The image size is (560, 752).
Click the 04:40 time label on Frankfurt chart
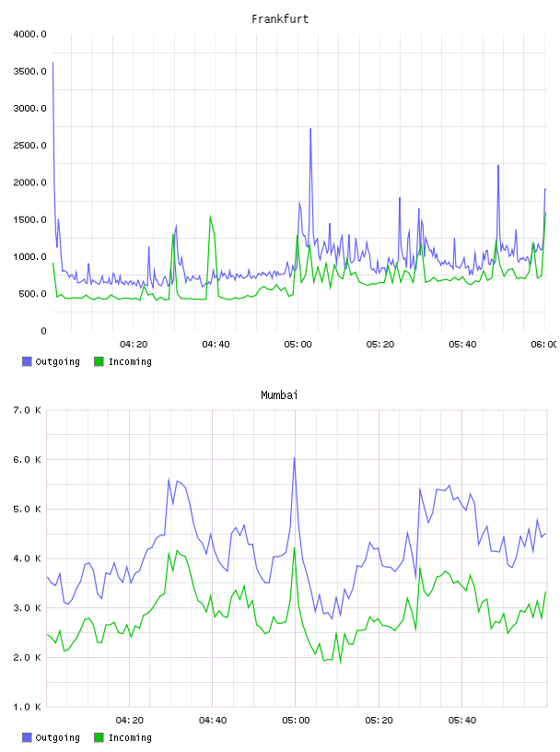[x=216, y=345]
